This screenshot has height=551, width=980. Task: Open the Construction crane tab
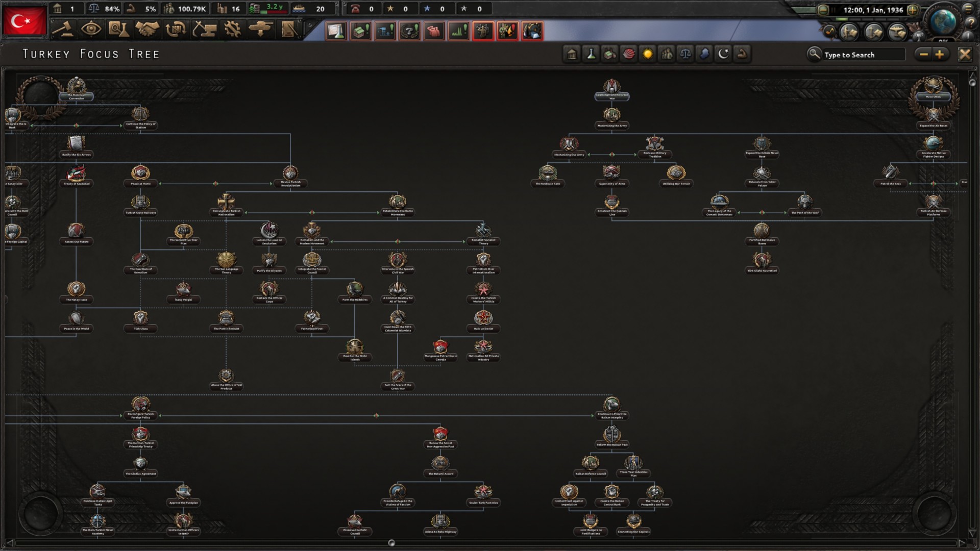204,30
